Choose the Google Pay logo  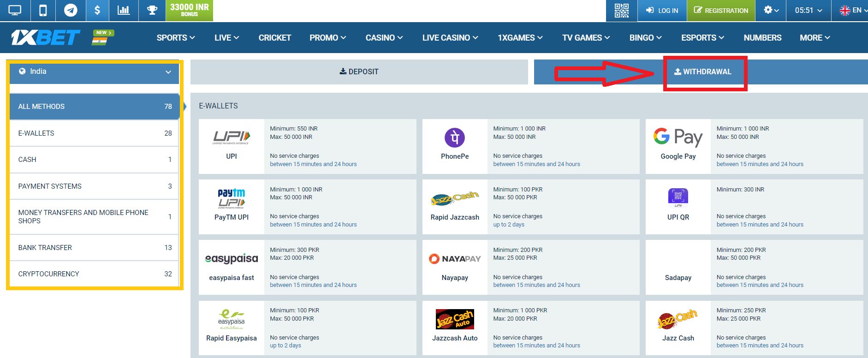point(678,137)
